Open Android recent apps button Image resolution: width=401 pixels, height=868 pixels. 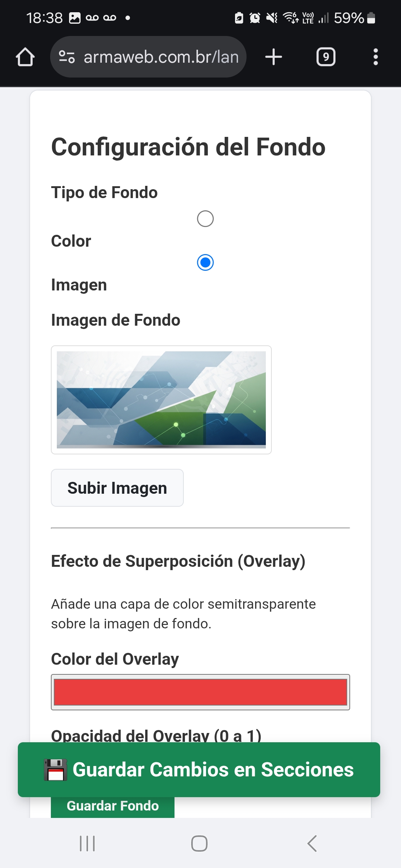[x=87, y=843]
